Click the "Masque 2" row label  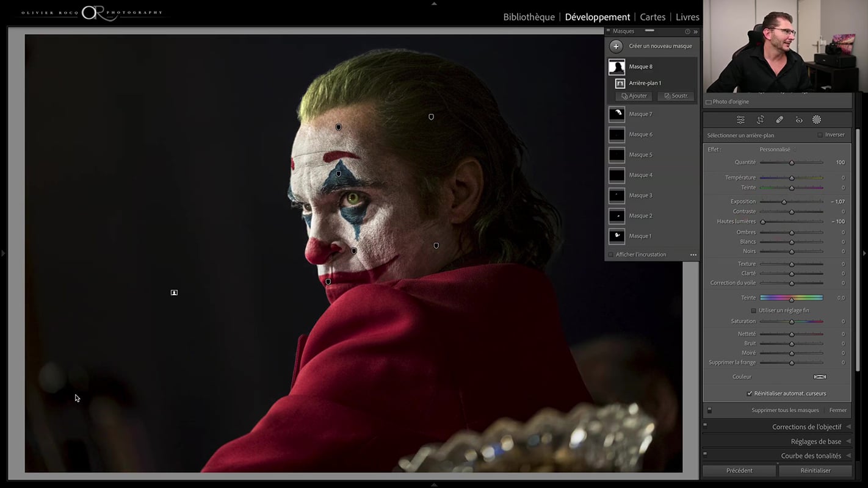point(640,216)
